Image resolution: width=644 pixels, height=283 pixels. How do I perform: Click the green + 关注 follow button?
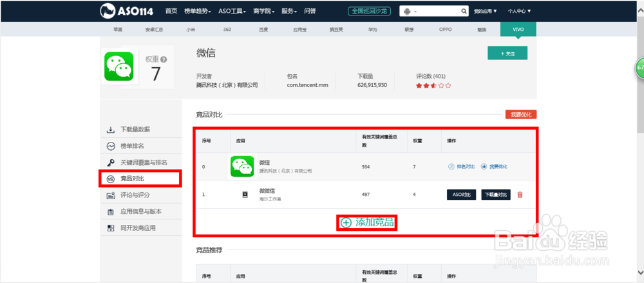(x=507, y=53)
